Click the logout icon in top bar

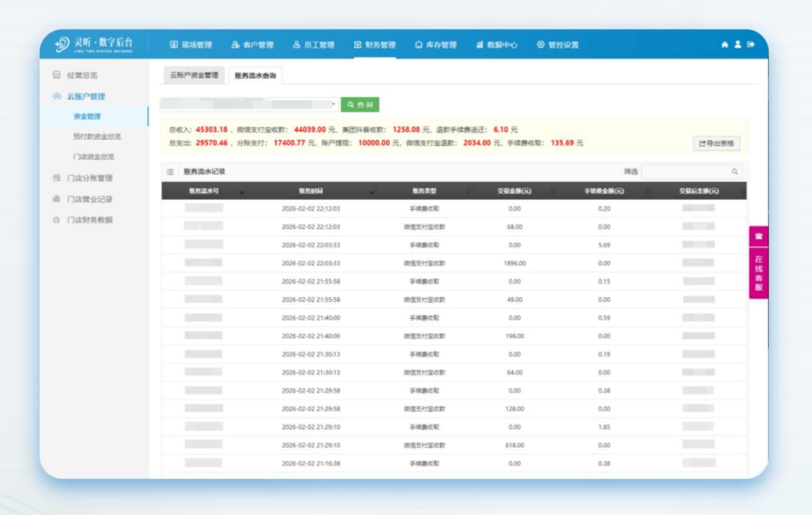click(x=751, y=44)
